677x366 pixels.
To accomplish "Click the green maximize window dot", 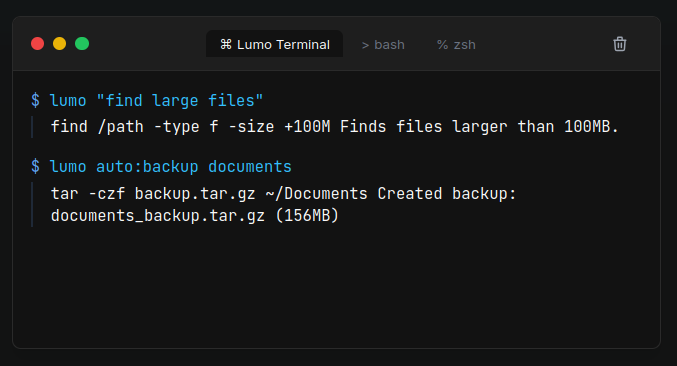I will (x=82, y=44).
